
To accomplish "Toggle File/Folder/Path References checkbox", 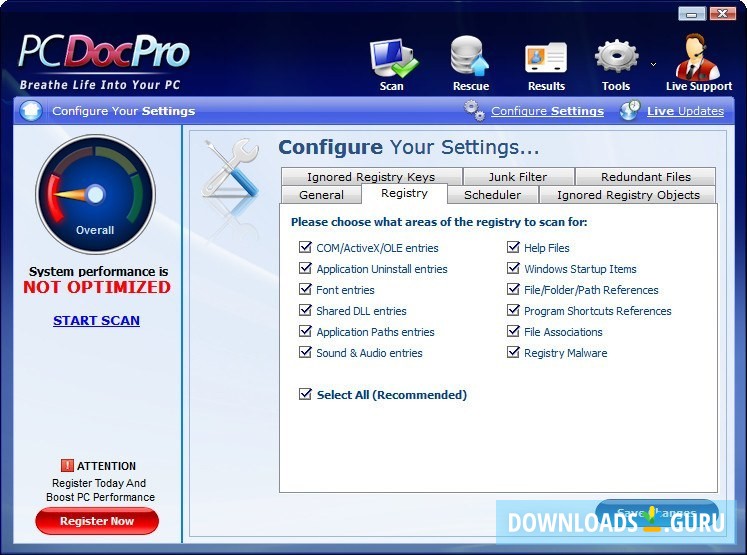I will pos(513,289).
